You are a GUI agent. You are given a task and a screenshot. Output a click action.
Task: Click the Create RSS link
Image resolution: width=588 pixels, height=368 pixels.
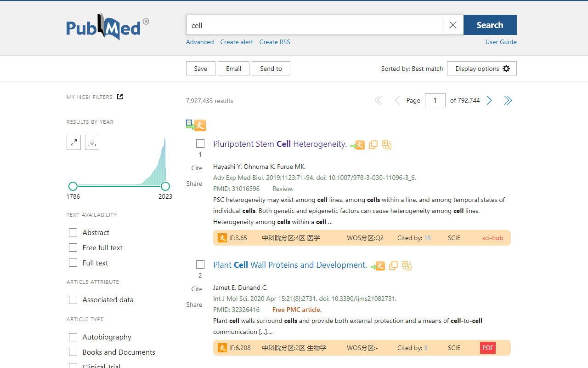coord(275,42)
